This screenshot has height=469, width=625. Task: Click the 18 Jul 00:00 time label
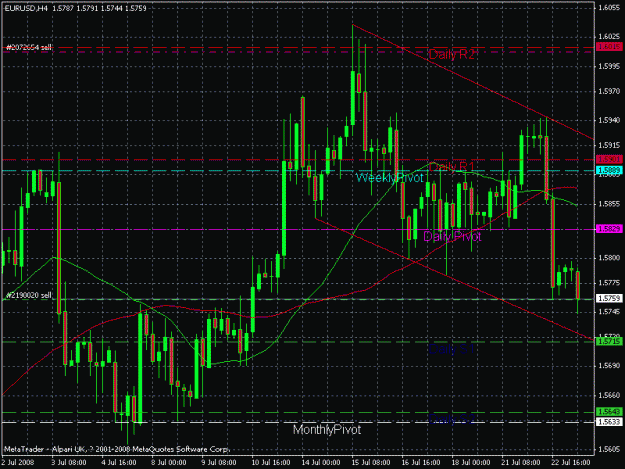point(470,463)
